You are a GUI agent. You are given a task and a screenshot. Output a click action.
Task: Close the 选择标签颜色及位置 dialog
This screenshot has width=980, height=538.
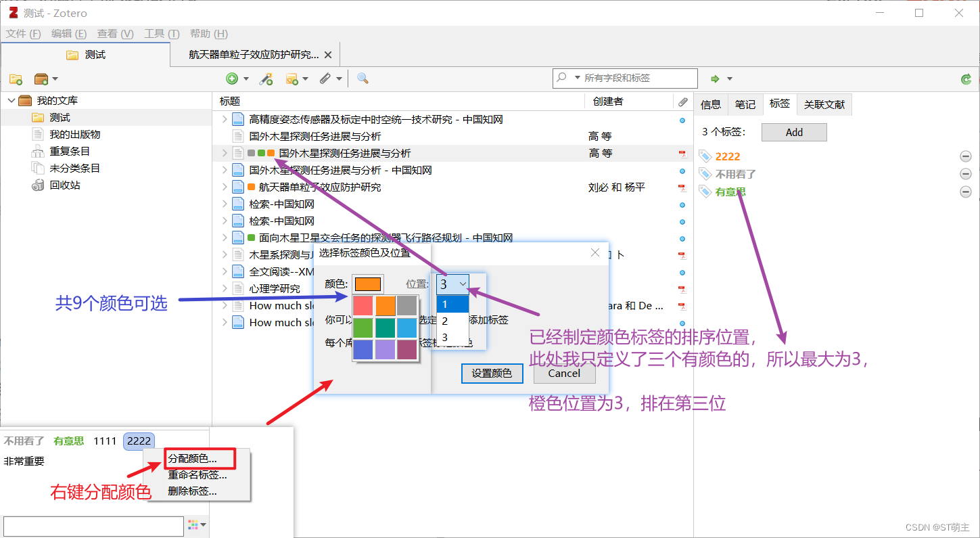coord(595,252)
